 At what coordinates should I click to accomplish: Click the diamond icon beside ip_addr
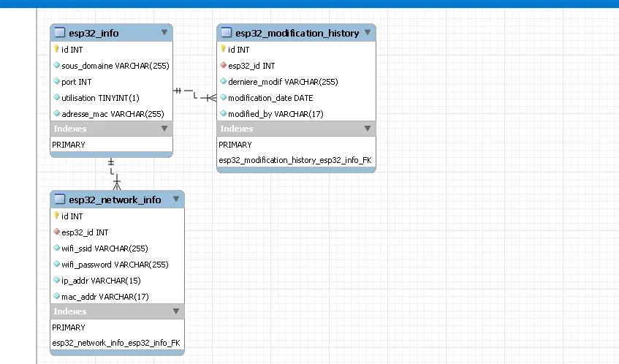pos(56,280)
